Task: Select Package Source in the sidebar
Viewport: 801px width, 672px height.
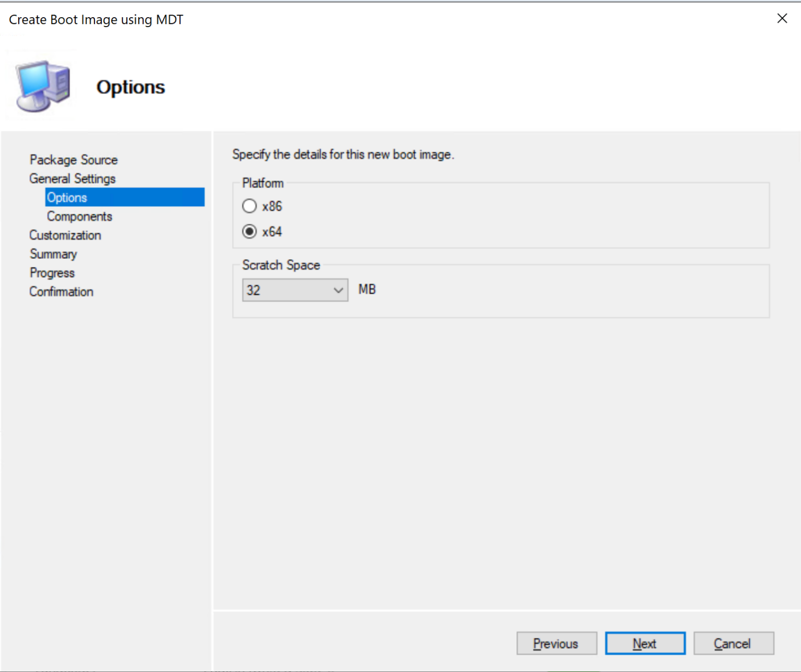Action: click(x=73, y=160)
